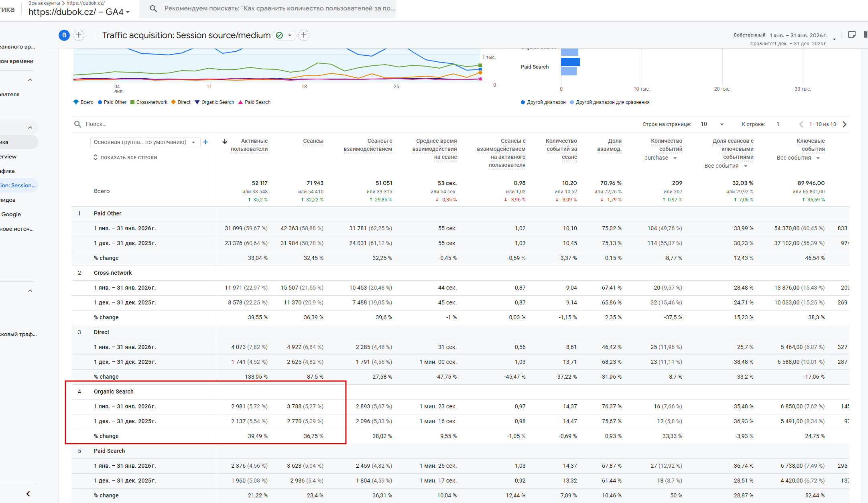868x503 pixels.
Task: Open the Google item in left sidebar
Action: (x=11, y=214)
